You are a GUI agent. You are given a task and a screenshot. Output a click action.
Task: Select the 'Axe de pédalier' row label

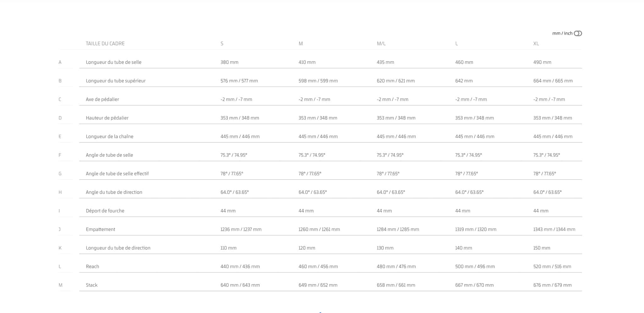pos(102,99)
